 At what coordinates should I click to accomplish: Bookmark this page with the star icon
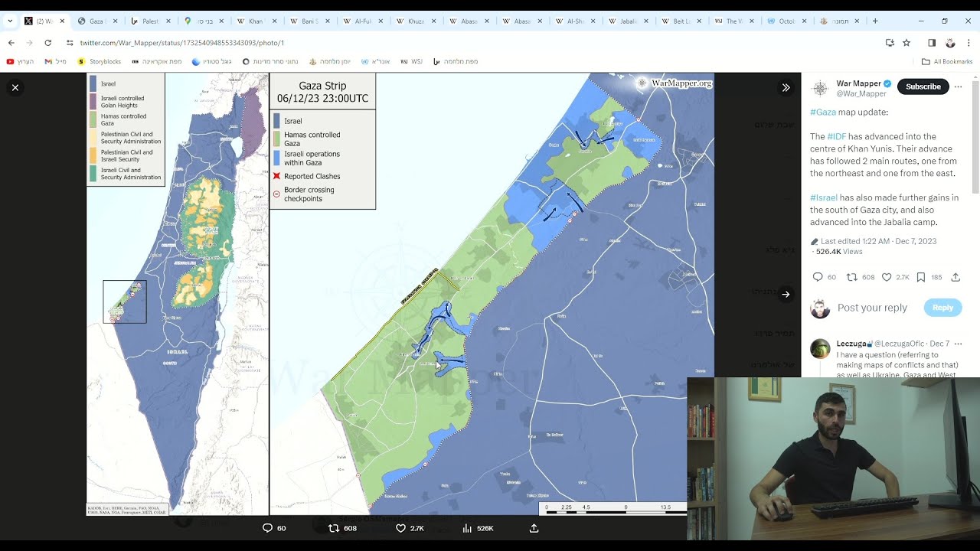pyautogui.click(x=906, y=43)
